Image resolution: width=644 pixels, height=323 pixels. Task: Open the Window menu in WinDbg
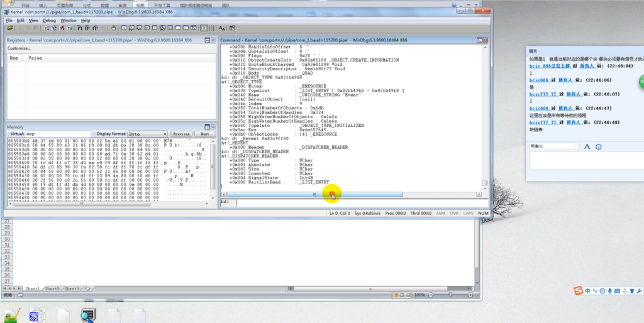(68, 20)
